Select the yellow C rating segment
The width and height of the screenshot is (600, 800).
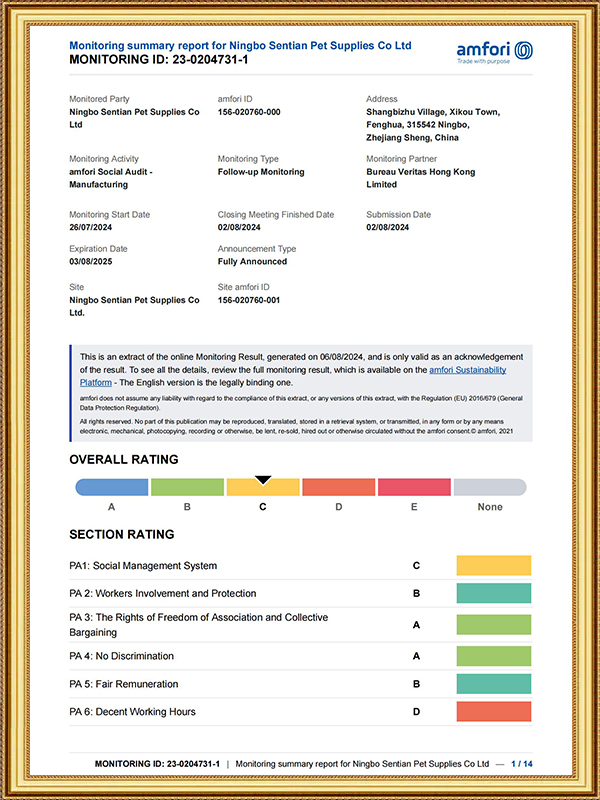[x=263, y=487]
